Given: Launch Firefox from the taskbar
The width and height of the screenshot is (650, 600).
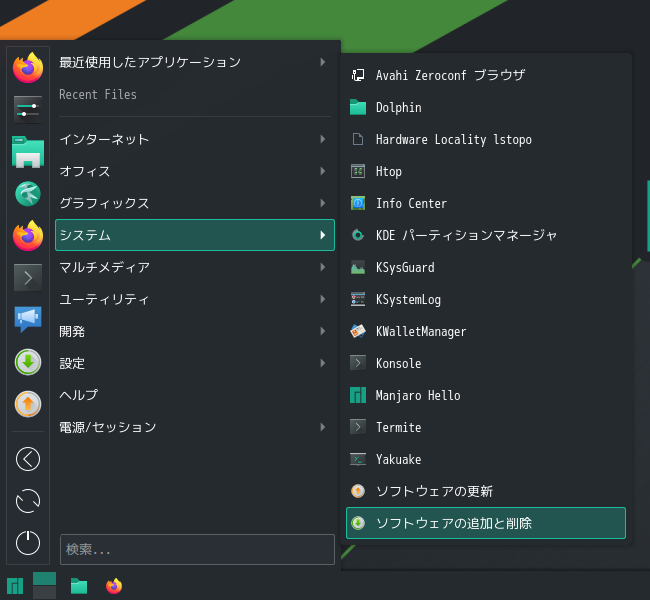Looking at the screenshot, I should pos(114,586).
